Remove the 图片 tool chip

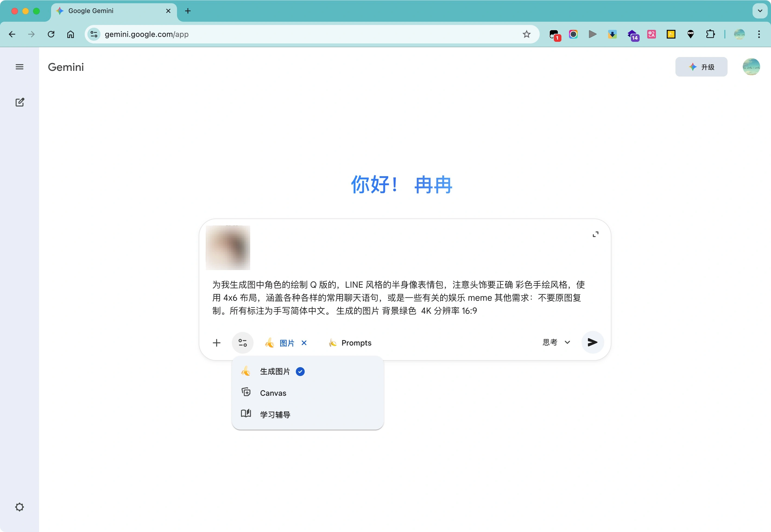click(304, 343)
